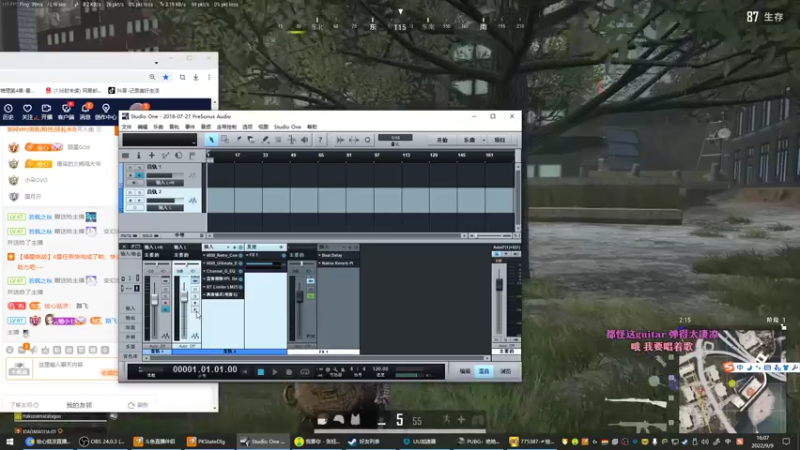Screen dimensions: 800x450
Task: Open the browser tab list dropdown arrow
Action: point(156,63)
